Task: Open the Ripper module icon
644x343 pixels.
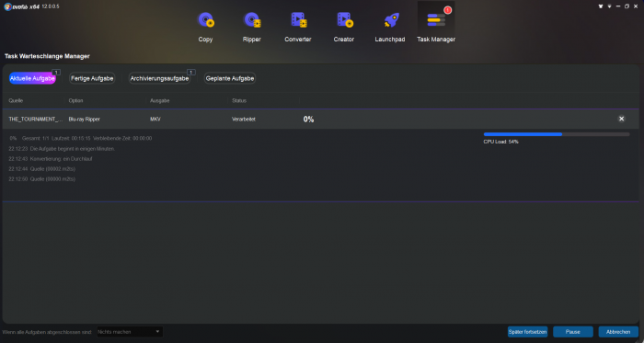Action: [x=252, y=20]
